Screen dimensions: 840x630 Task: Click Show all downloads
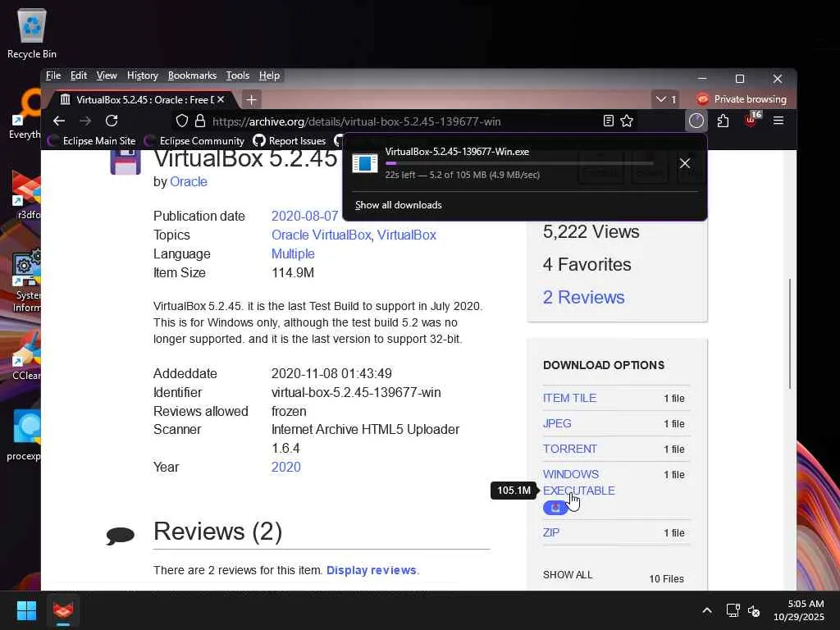click(399, 205)
